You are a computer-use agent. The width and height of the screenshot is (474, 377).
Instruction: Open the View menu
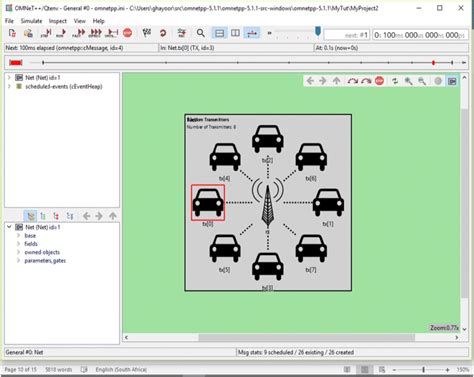(x=79, y=21)
